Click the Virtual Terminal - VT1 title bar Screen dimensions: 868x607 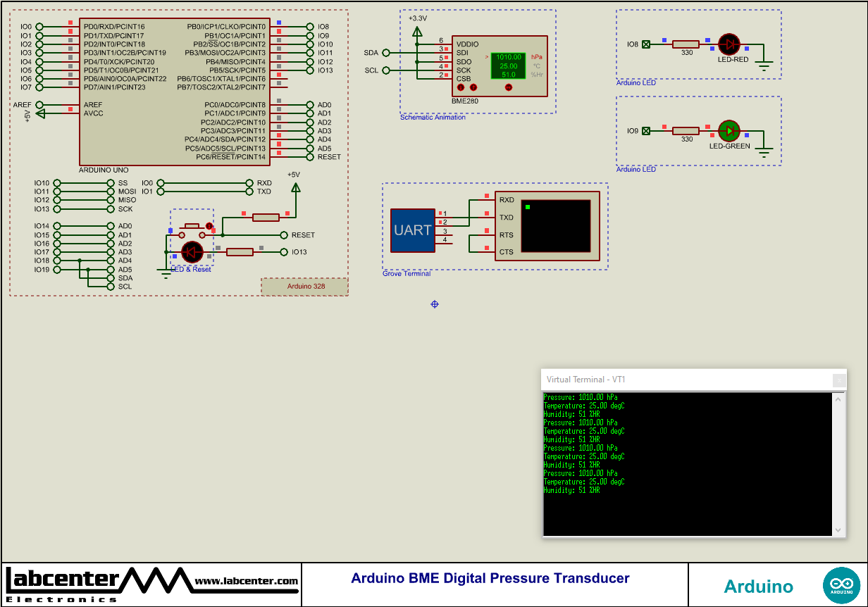click(687, 380)
